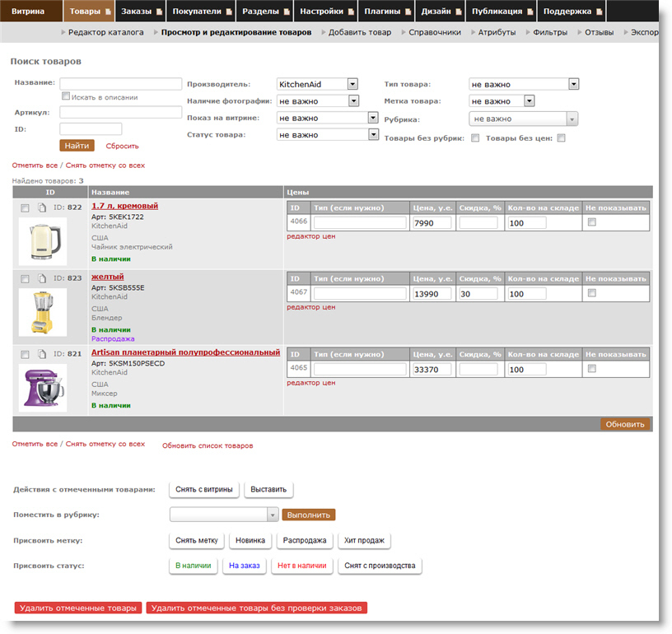
Task: Click the page icon on the Плагины tab
Action: coord(408,12)
